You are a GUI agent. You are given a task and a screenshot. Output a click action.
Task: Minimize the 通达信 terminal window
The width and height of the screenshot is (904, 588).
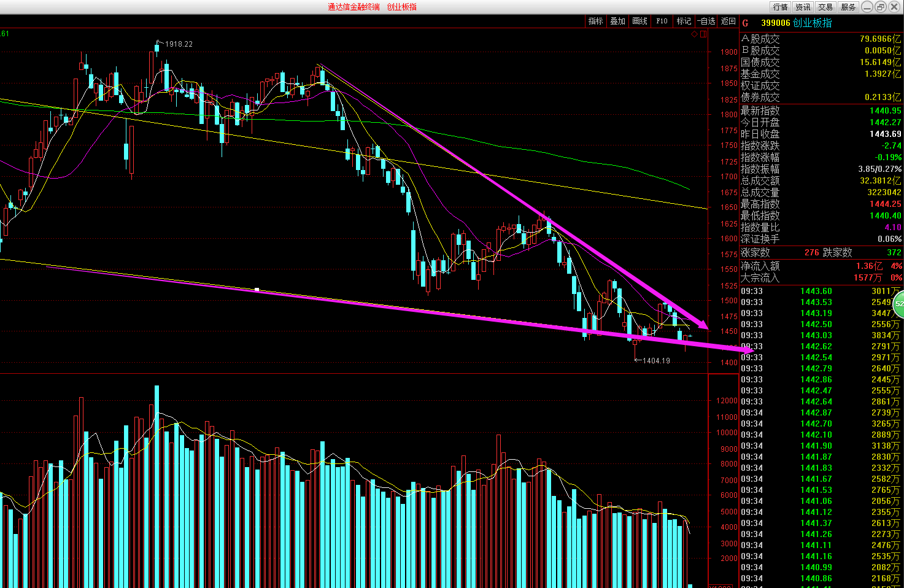pos(867,7)
